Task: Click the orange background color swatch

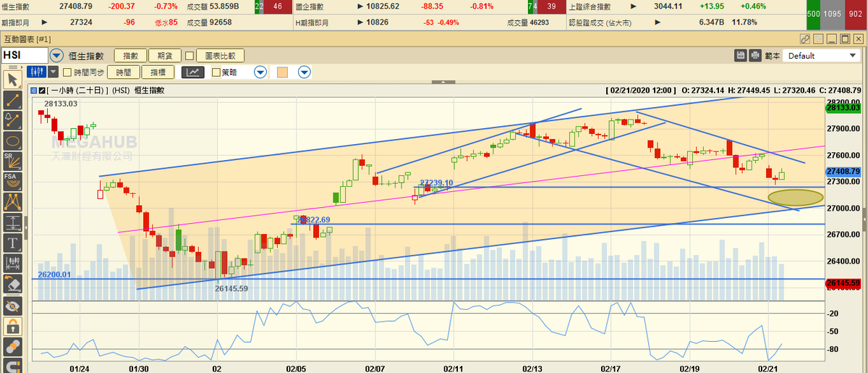Action: click(x=283, y=72)
